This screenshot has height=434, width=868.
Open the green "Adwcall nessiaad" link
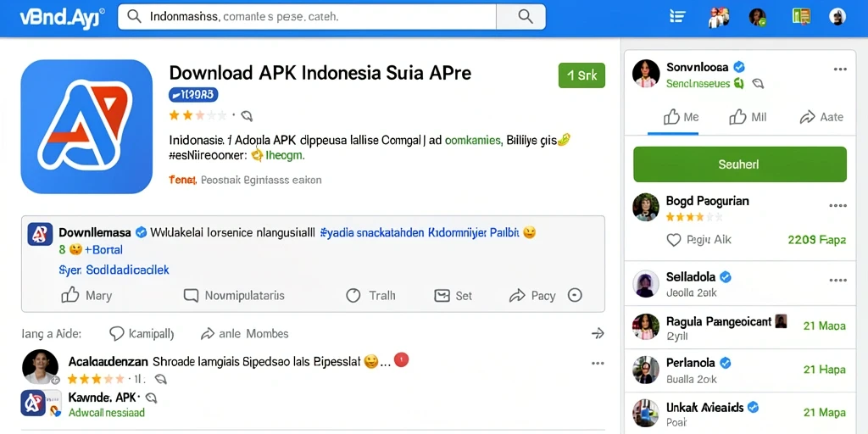click(106, 413)
